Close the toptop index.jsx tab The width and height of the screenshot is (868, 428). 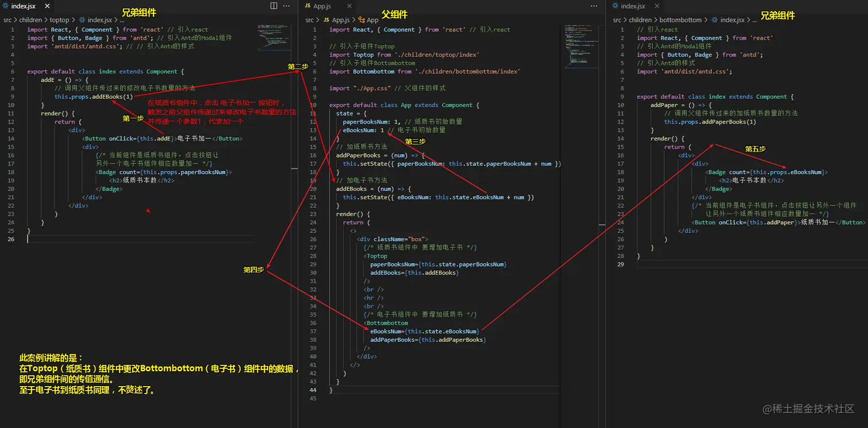(46, 6)
